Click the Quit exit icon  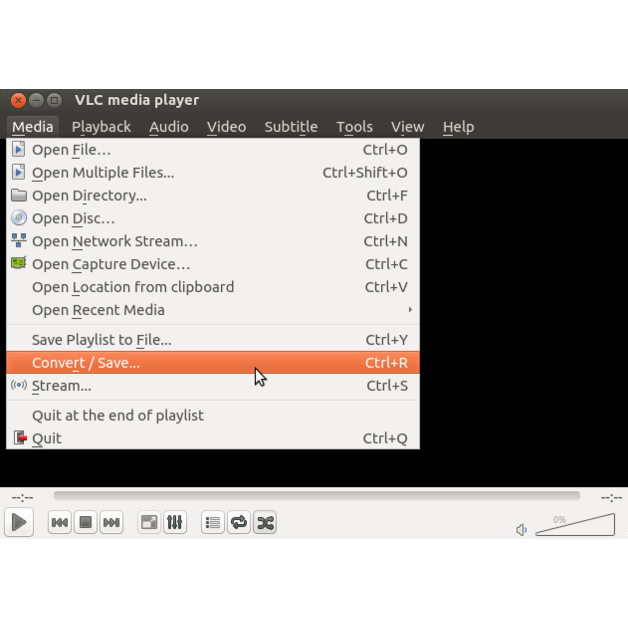point(20,438)
